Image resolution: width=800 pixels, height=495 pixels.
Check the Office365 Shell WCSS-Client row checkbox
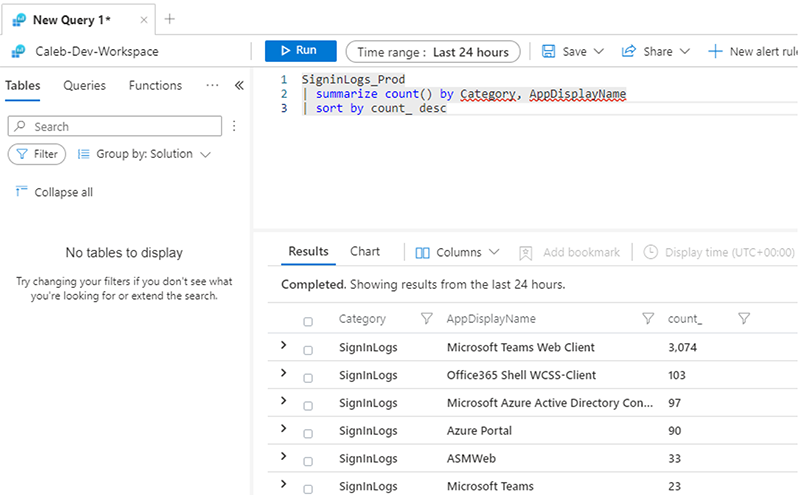click(308, 378)
